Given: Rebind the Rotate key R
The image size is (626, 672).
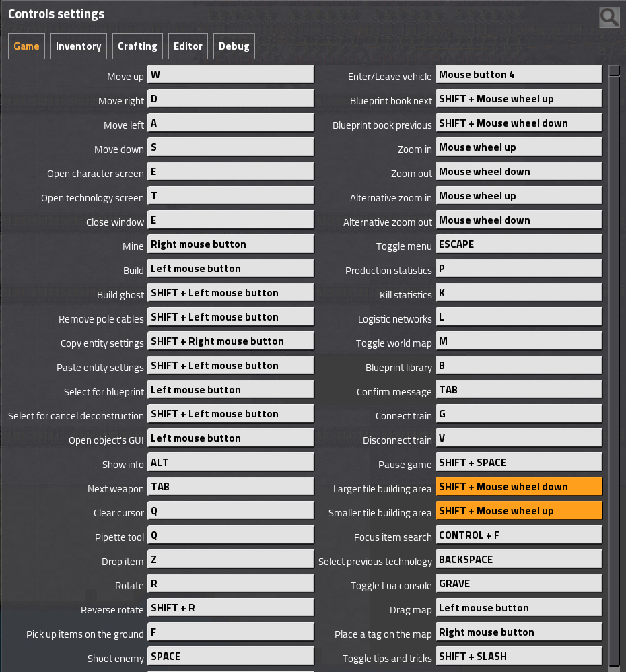Looking at the screenshot, I should coord(230,584).
